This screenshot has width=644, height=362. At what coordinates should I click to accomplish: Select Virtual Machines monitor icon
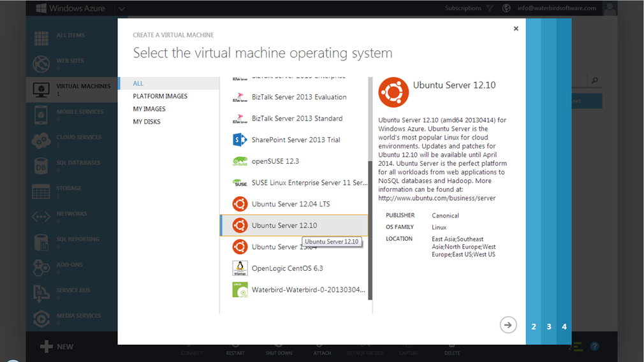[x=41, y=89]
